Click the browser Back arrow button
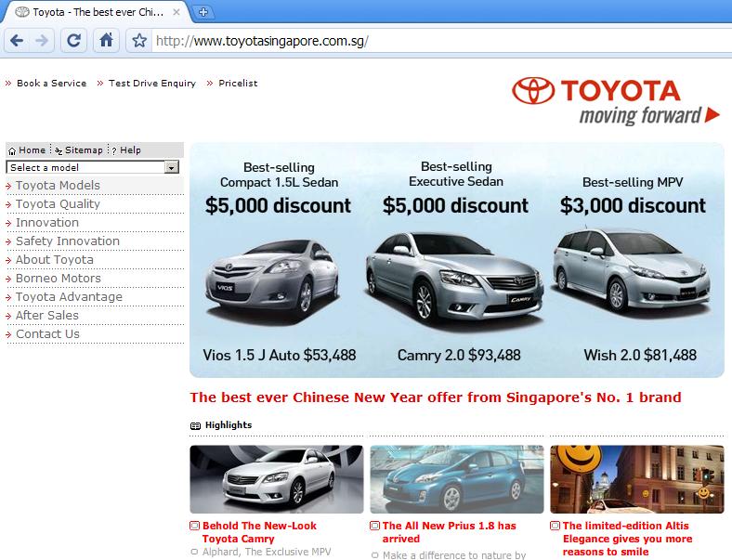 [17, 41]
